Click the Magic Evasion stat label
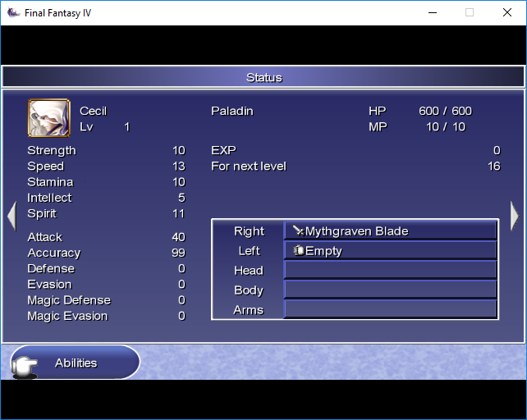Screen dimensions: 527x420 [67, 316]
